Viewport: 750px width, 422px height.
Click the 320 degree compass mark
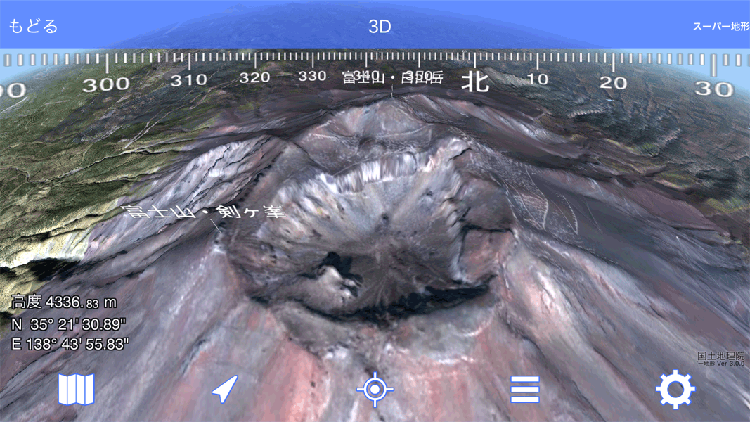tap(255, 77)
